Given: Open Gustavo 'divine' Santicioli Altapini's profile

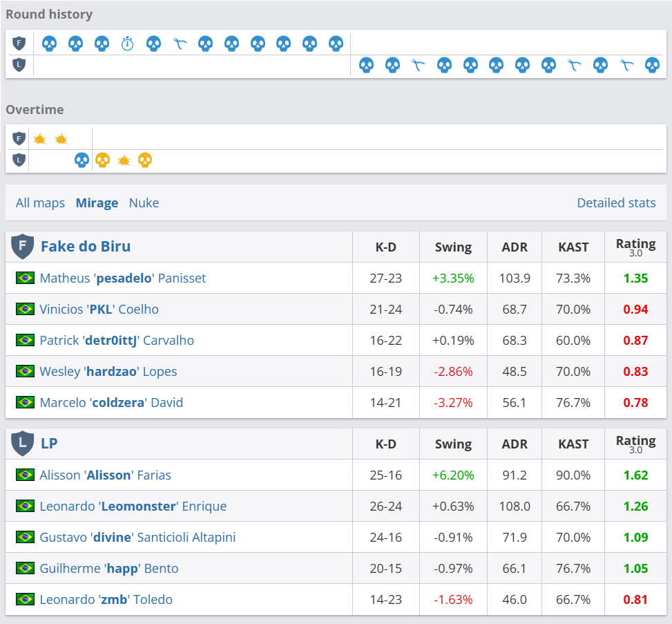Looking at the screenshot, I should pos(137,537).
